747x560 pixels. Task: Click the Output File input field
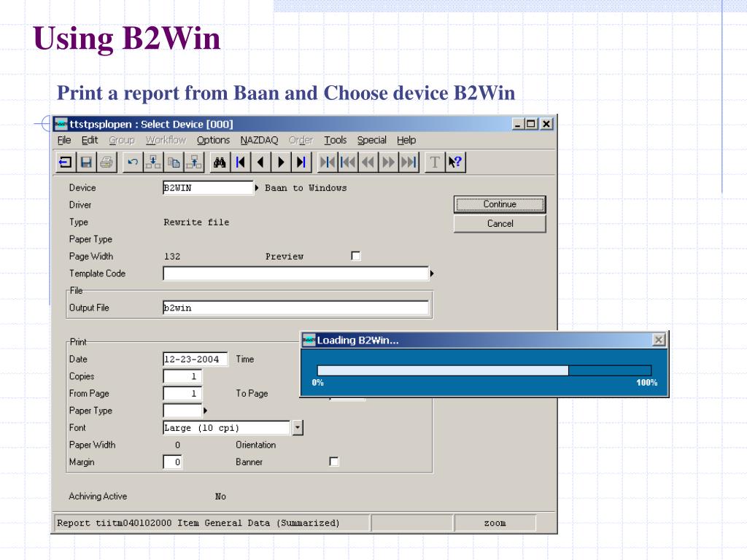[x=296, y=308]
